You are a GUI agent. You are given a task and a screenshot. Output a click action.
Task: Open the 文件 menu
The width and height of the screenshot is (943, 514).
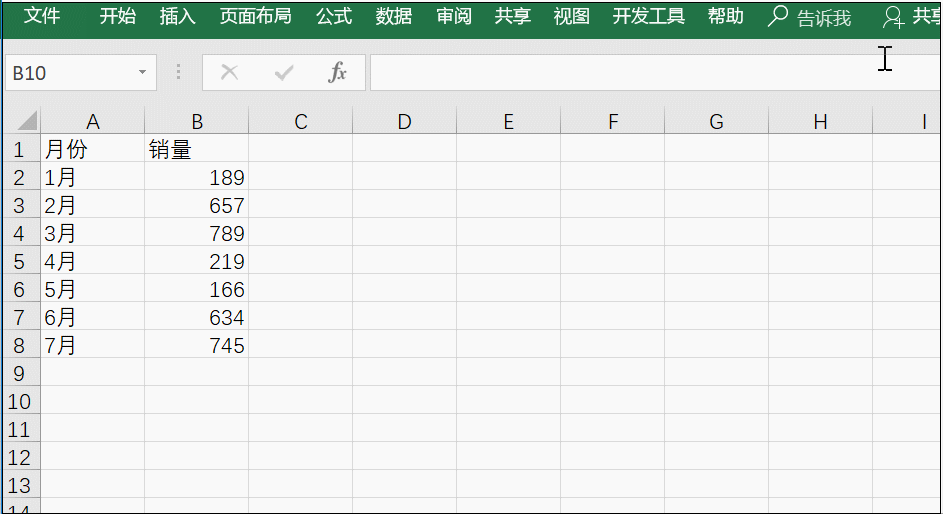[x=41, y=16]
